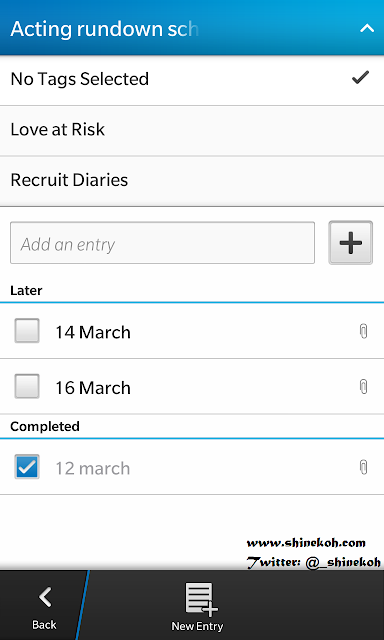
Task: Check the 16 March task checkbox
Action: (27, 386)
